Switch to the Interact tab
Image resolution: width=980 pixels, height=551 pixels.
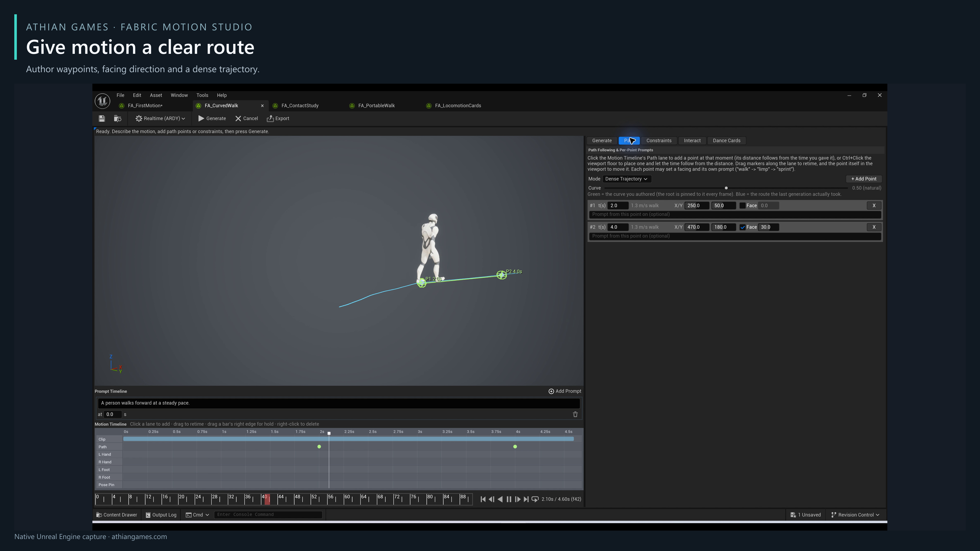(692, 141)
